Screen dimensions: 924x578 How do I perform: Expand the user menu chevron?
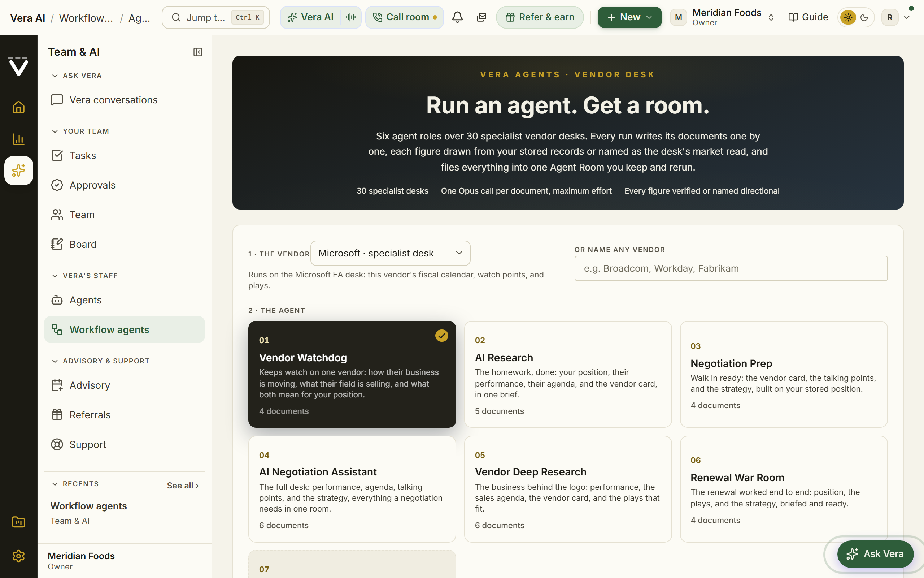coord(907,17)
